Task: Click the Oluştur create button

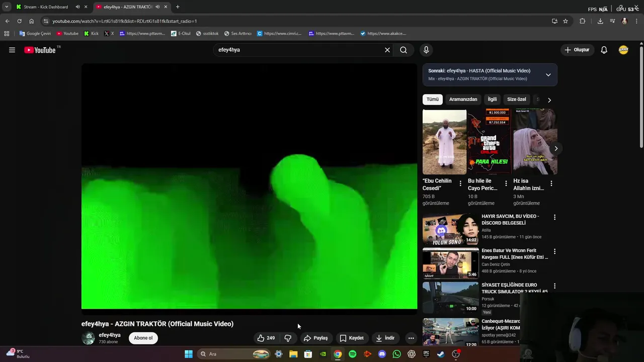Action: 577,50
